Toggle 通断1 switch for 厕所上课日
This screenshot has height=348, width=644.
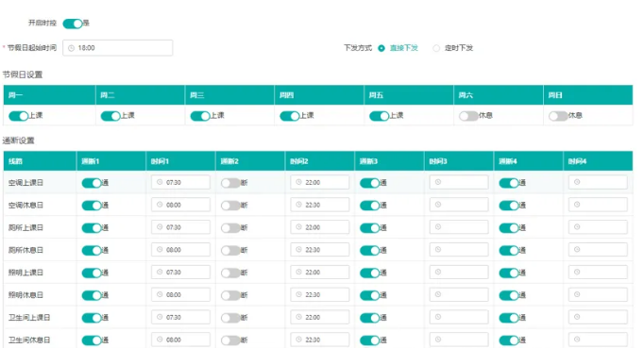coord(92,228)
